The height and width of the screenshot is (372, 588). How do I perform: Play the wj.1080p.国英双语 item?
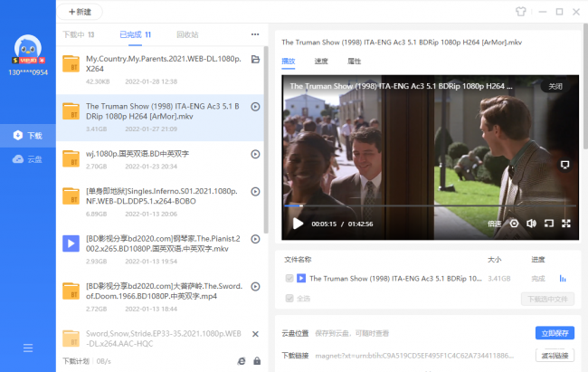(x=255, y=154)
